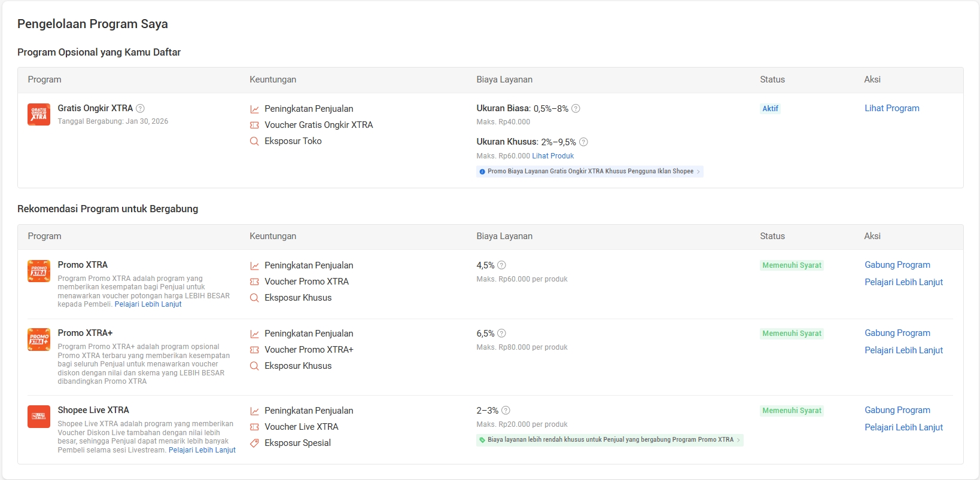Screen dimensions: 980x480
Task: Open the Gratis Ongkir XTRA Iklan Shopee promo banner
Action: (x=590, y=172)
